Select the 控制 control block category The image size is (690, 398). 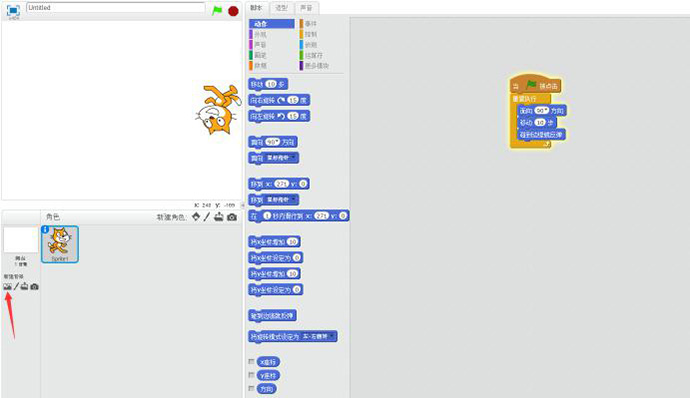click(310, 34)
